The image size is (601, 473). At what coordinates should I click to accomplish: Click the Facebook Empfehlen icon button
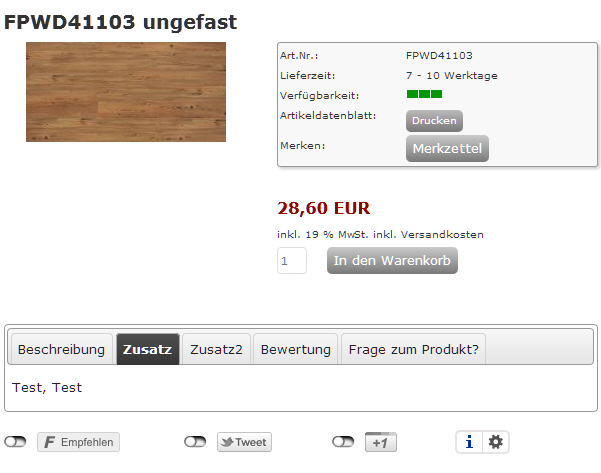pyautogui.click(x=78, y=442)
